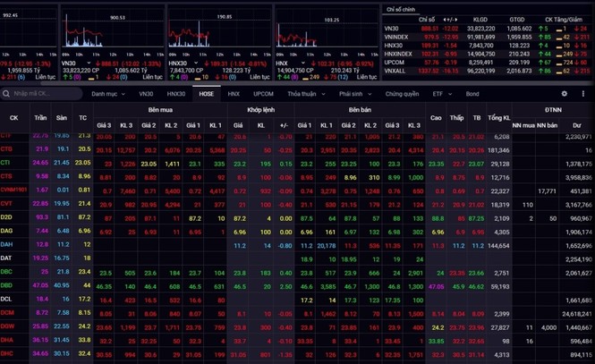
Task: Open stock symbol DHA
Action: [x=7, y=340]
